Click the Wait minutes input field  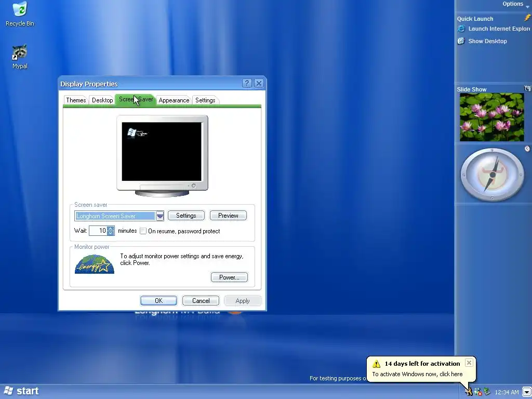tap(98, 231)
